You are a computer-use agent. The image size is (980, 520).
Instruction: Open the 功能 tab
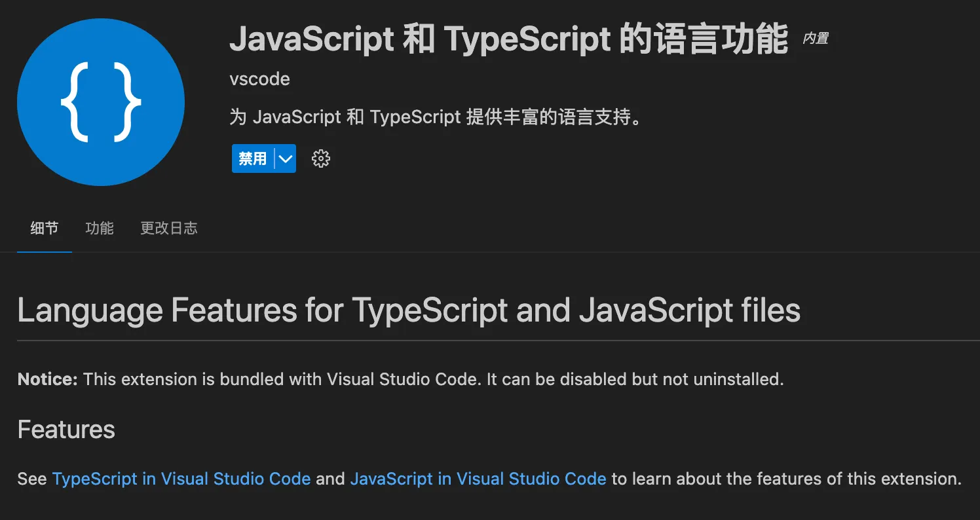coord(100,228)
